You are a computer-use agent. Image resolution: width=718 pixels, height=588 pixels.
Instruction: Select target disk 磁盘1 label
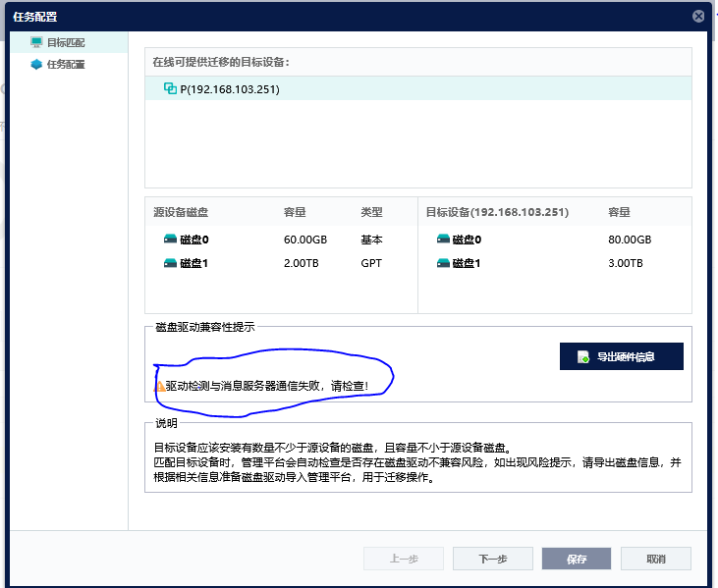coord(467,263)
